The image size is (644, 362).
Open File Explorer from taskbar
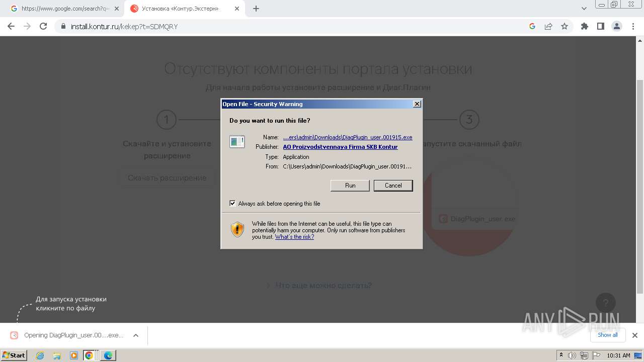coord(57,355)
